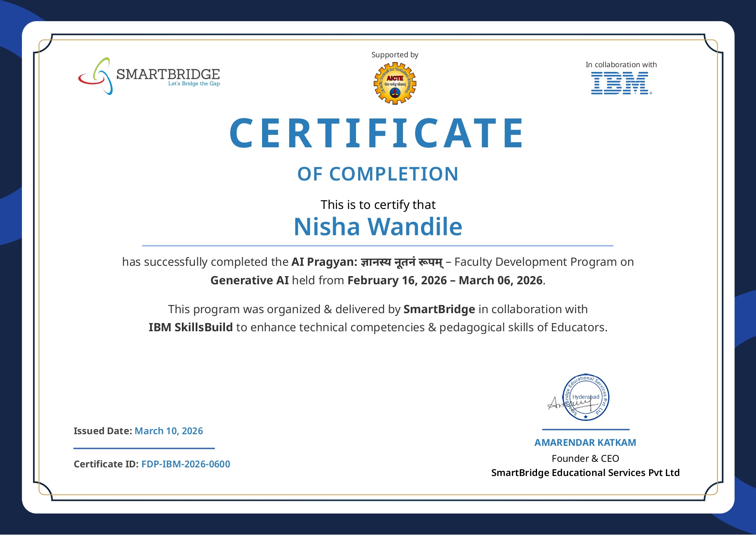Viewport: 756px width, 535px height.
Task: Click the SmartBridge swirl logo icon
Action: coord(95,76)
